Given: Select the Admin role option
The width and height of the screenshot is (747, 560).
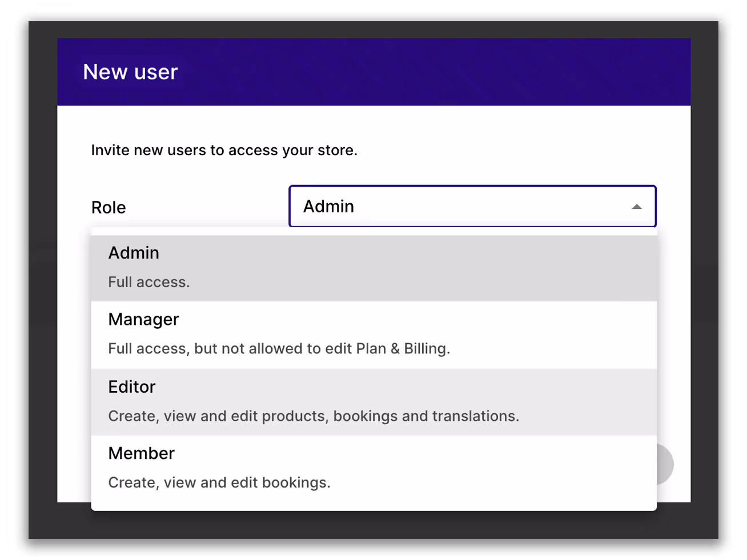Looking at the screenshot, I should [x=373, y=268].
